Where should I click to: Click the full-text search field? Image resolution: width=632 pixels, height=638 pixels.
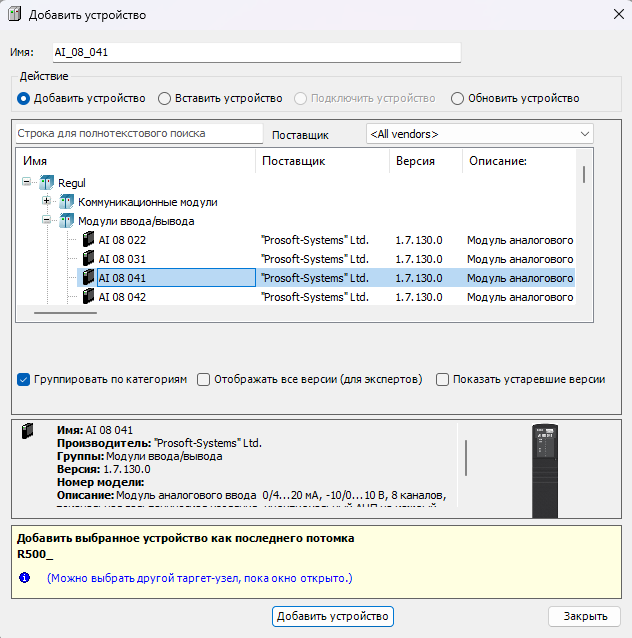point(138,133)
